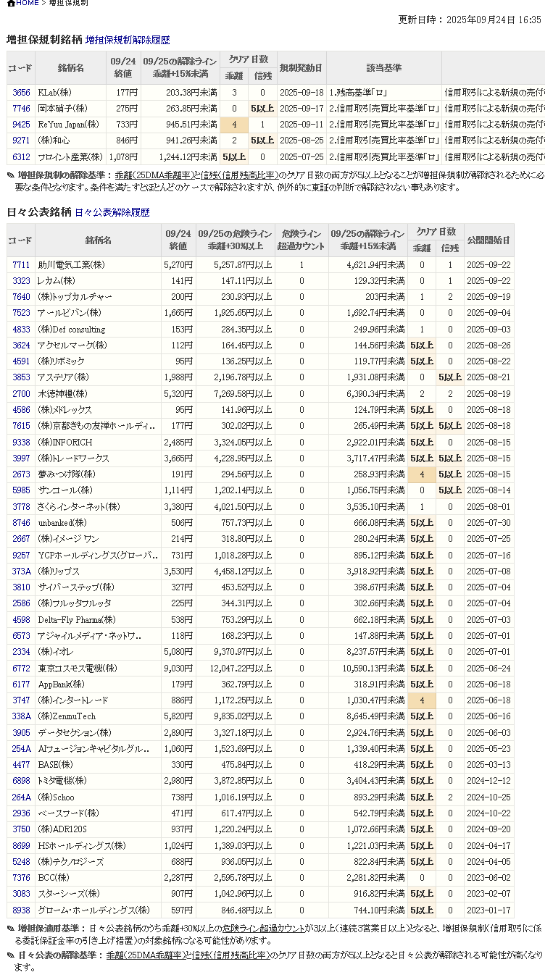Image resolution: width=553 pixels, height=980 pixels.
Task: Select stock code 7746 link
Action: click(x=21, y=109)
